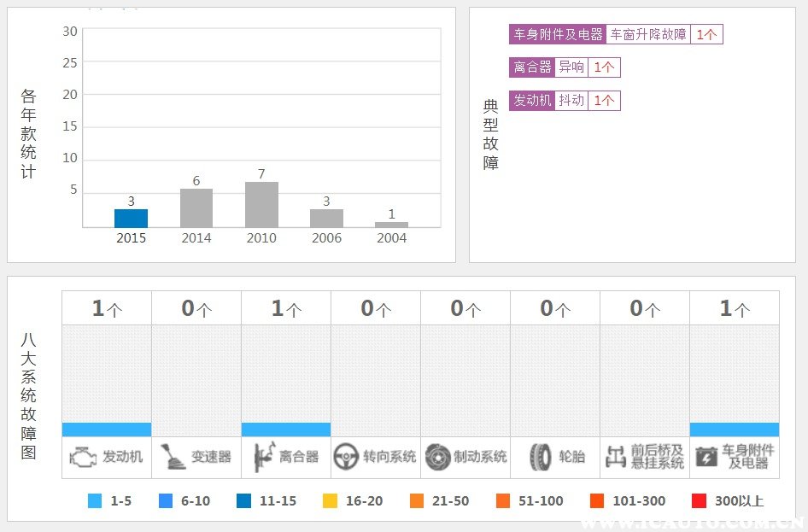Click the 1-5 light blue legend swatch
Image resolution: width=808 pixels, height=532 pixels.
pos(95,501)
